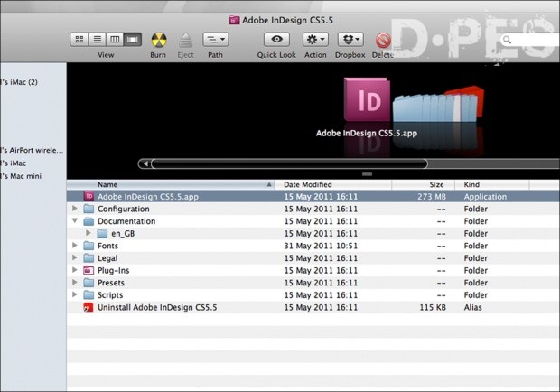
Task: Expand the Fonts folder triangle
Action: (x=75, y=246)
